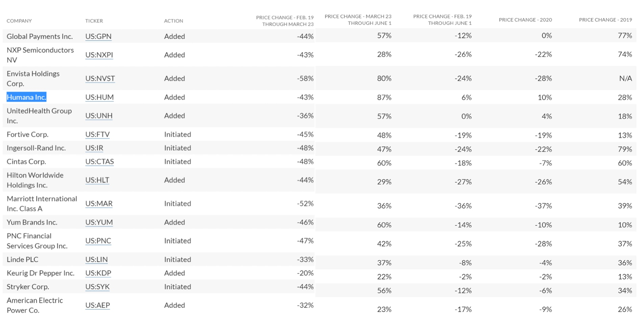Open the US:UNH ticker link
Image resolution: width=644 pixels, height=327 pixels.
(x=99, y=116)
